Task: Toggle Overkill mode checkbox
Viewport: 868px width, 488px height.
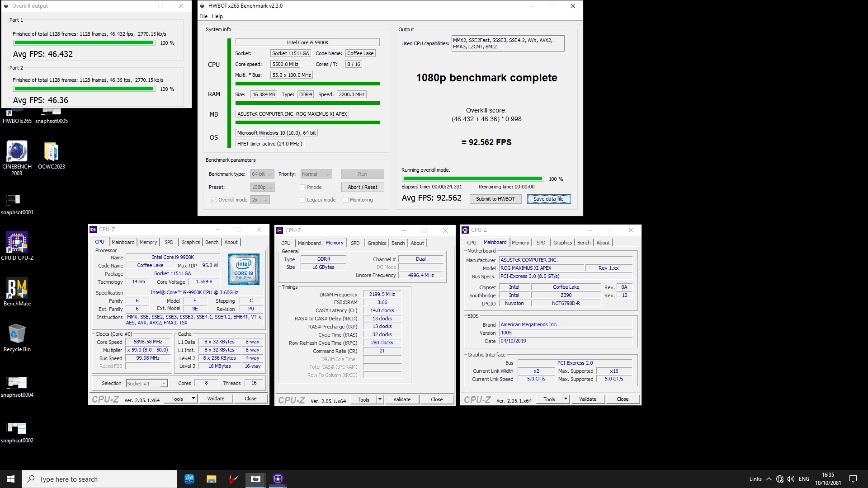Action: [214, 200]
